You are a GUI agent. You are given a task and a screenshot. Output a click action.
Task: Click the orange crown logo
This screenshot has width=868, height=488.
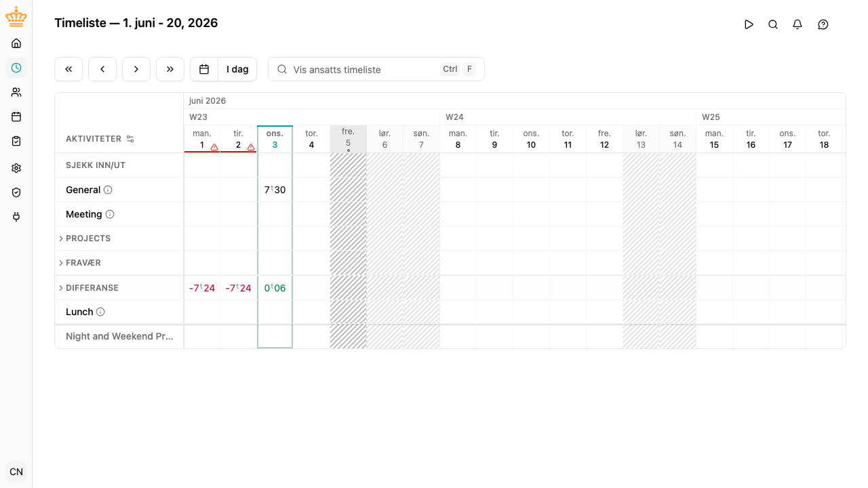click(x=16, y=18)
